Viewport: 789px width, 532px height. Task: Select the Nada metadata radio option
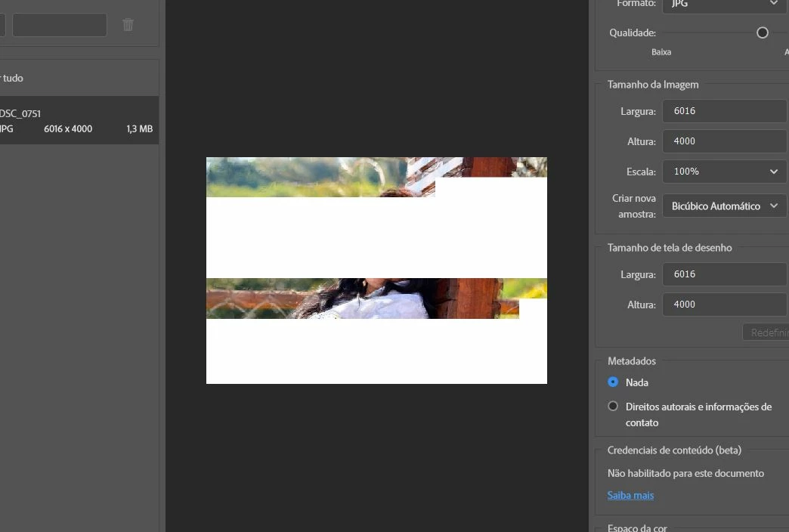pos(612,382)
